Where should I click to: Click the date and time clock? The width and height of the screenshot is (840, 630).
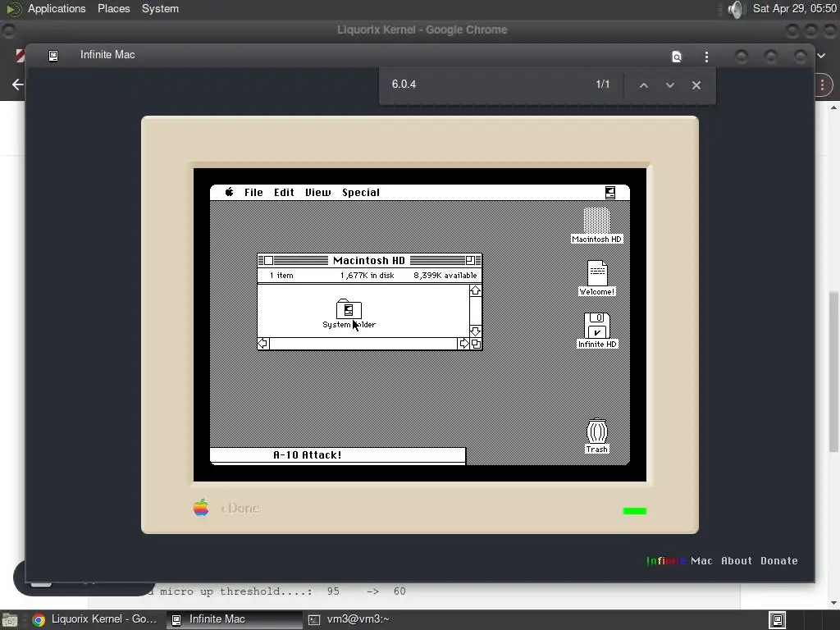794,8
